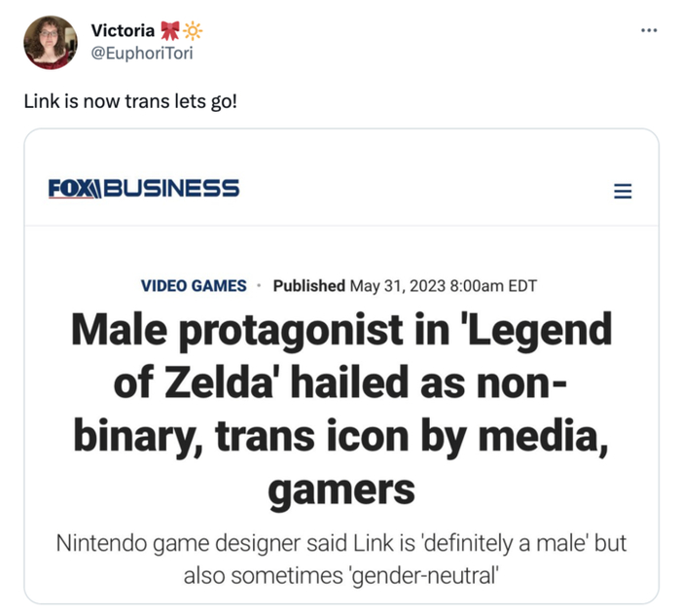Click the 8:00am EDT timestamp

[489, 285]
